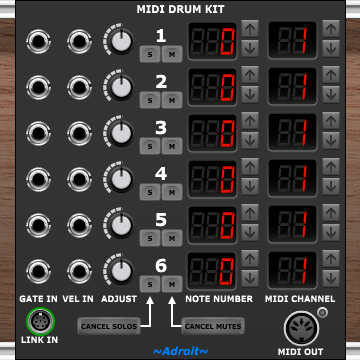Viewport: 360px width, 360px height.
Task: Increase MIDI channel for drum 2
Action: coord(331,75)
